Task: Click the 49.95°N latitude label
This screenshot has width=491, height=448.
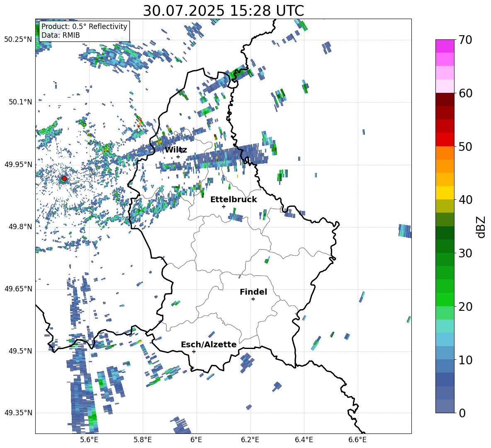Action: (x=18, y=165)
